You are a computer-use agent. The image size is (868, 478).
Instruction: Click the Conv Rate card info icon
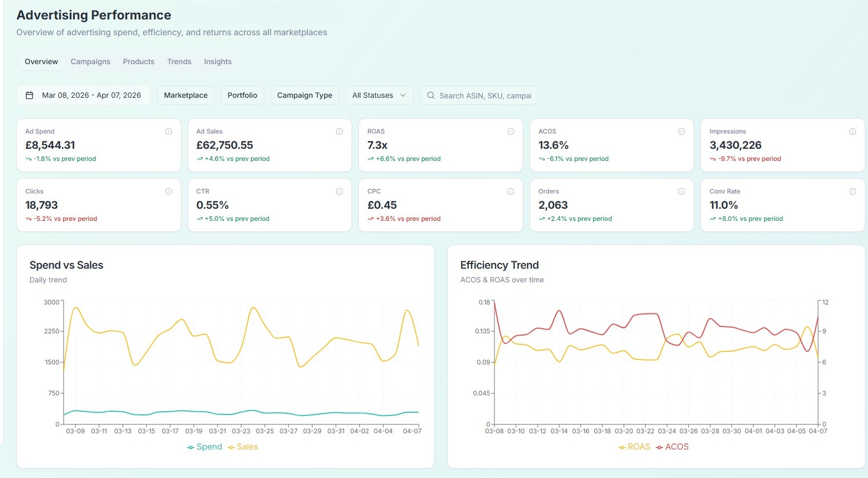point(853,191)
